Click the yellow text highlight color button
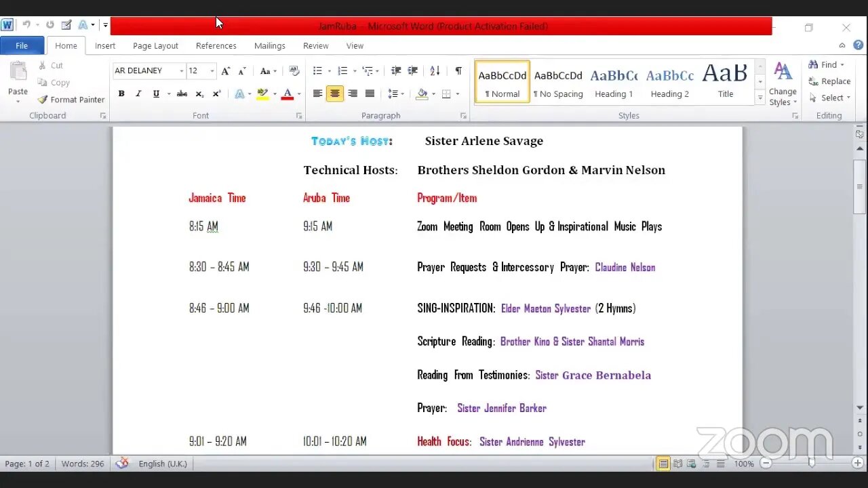 click(262, 94)
